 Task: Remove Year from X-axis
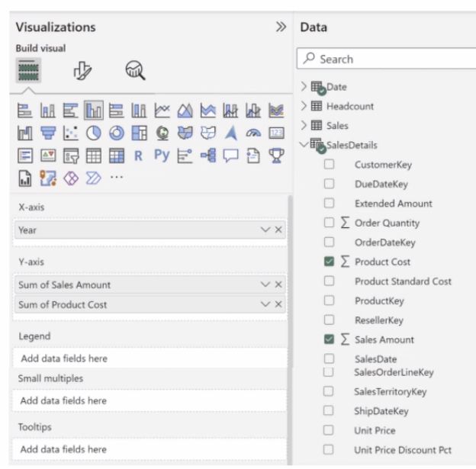278,230
